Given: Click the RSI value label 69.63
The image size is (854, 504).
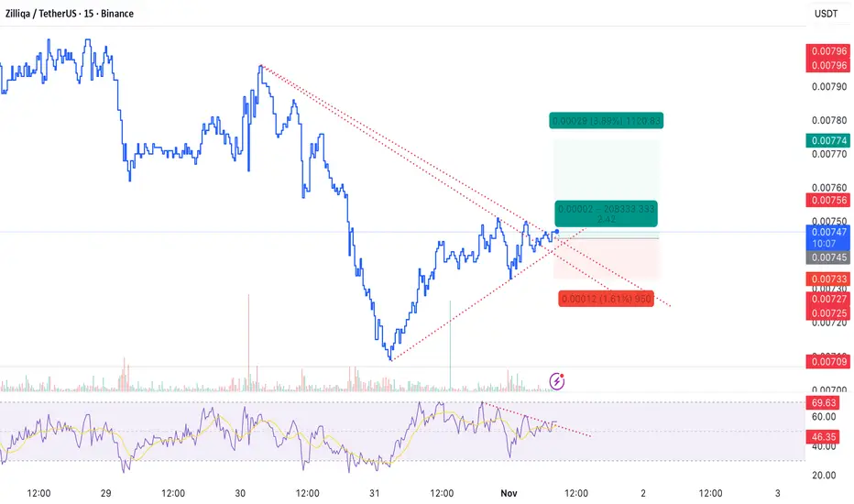Looking at the screenshot, I should (823, 402).
